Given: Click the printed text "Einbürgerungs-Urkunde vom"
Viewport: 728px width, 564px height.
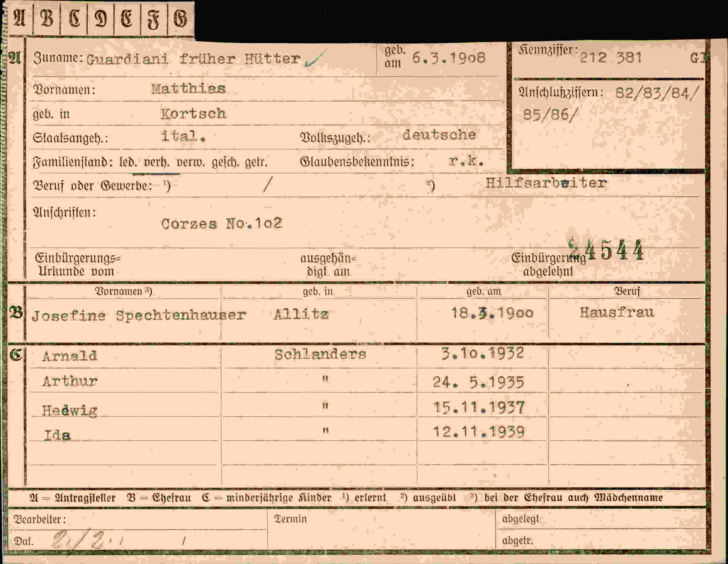Looking at the screenshot, I should 78,265.
